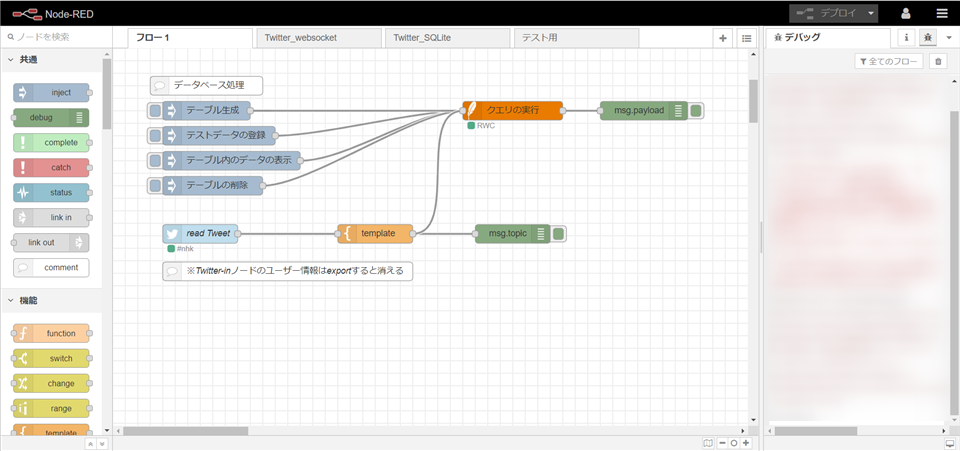Search nodes in palette filter field
The width and height of the screenshot is (960, 451).
point(56,37)
